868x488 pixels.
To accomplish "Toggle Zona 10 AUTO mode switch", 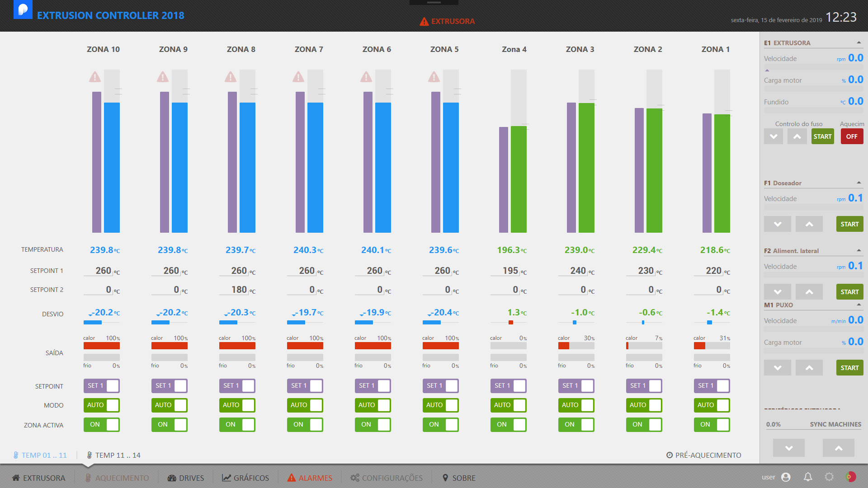I will coord(102,405).
